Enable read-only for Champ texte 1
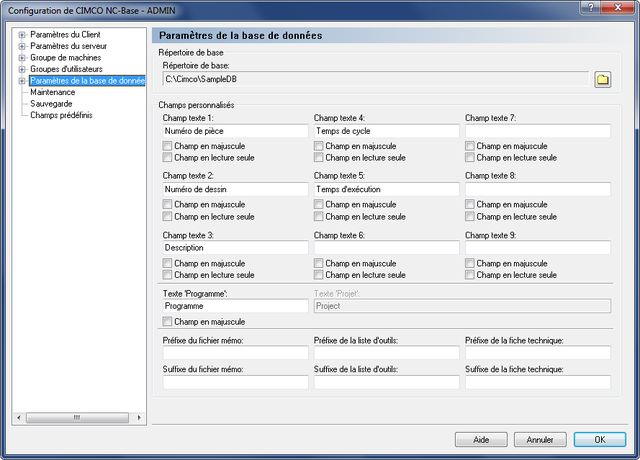The height and width of the screenshot is (460, 640). pyautogui.click(x=167, y=157)
